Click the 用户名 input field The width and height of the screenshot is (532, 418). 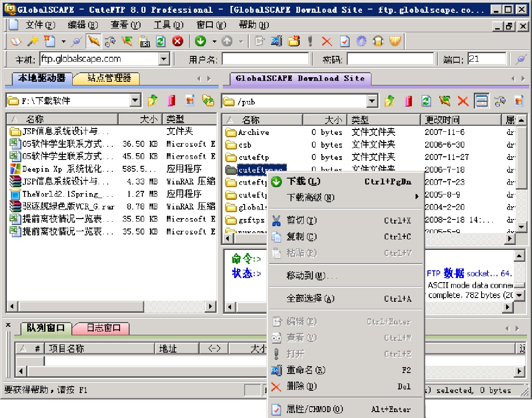point(266,60)
